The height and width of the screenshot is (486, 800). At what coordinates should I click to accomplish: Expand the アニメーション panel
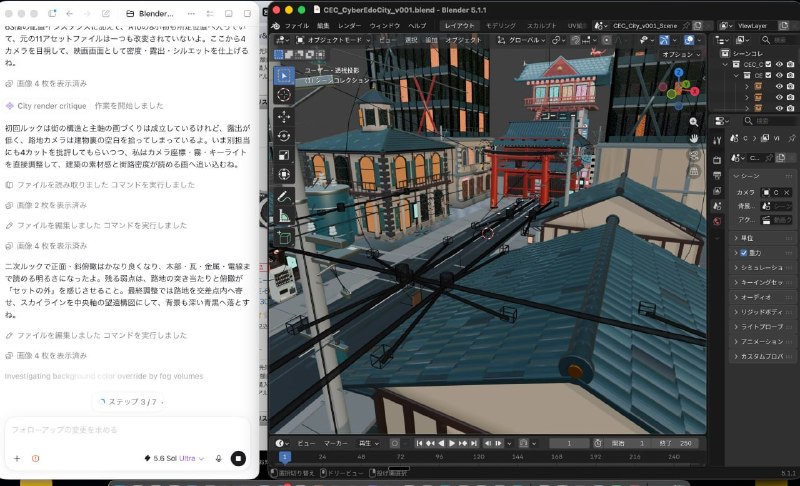pos(763,341)
